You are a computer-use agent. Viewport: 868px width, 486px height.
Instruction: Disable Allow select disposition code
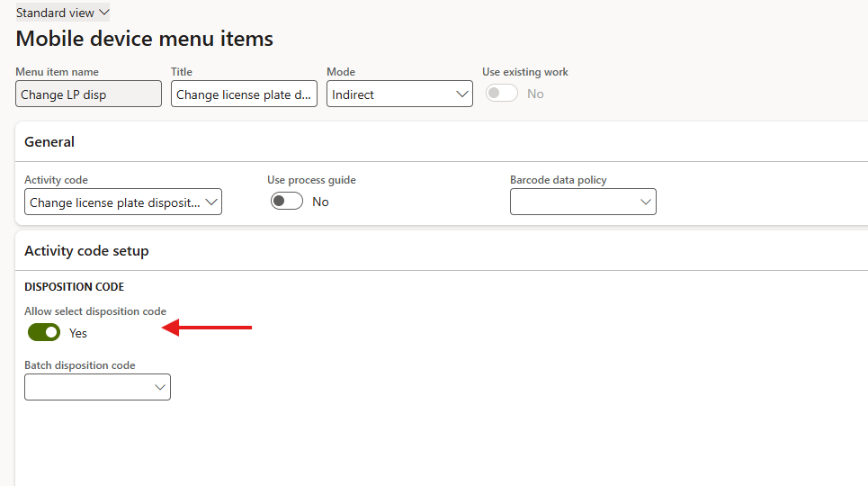[x=44, y=333]
